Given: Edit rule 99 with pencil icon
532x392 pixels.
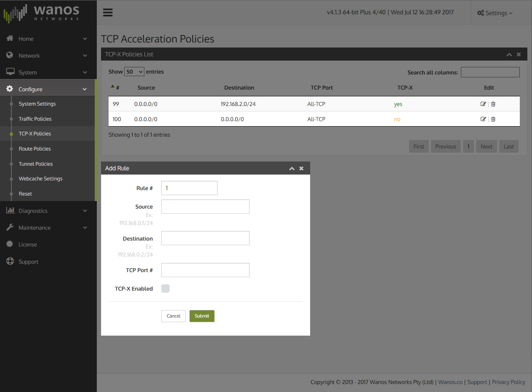Looking at the screenshot, I should (x=483, y=104).
